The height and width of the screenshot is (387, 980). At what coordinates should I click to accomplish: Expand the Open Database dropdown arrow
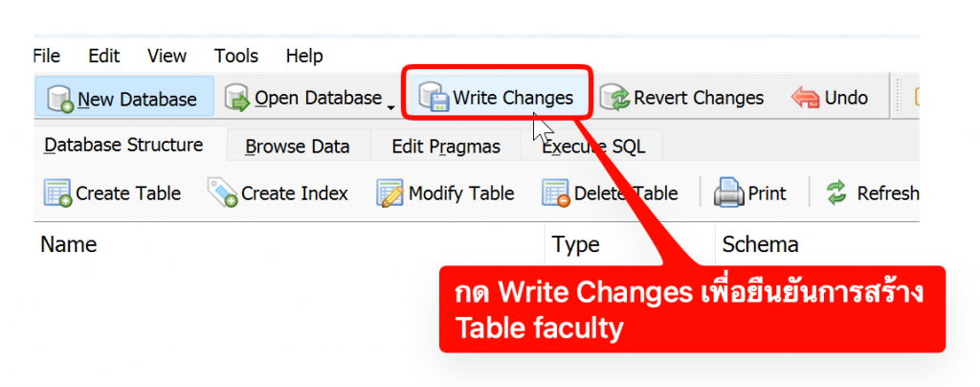pos(391,104)
